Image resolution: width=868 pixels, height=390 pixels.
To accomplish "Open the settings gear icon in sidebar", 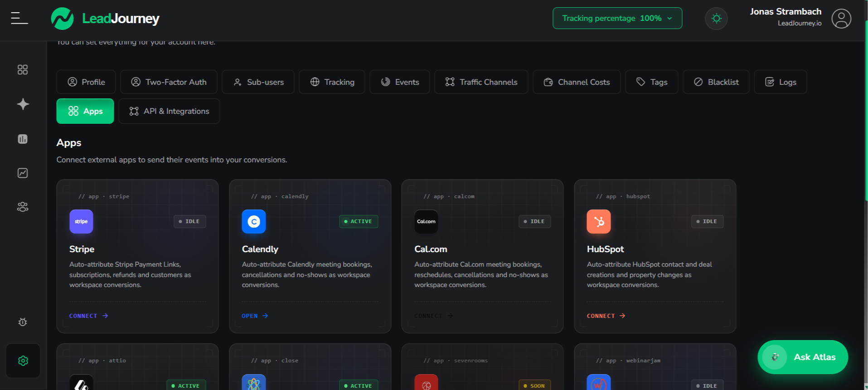I will (x=23, y=361).
